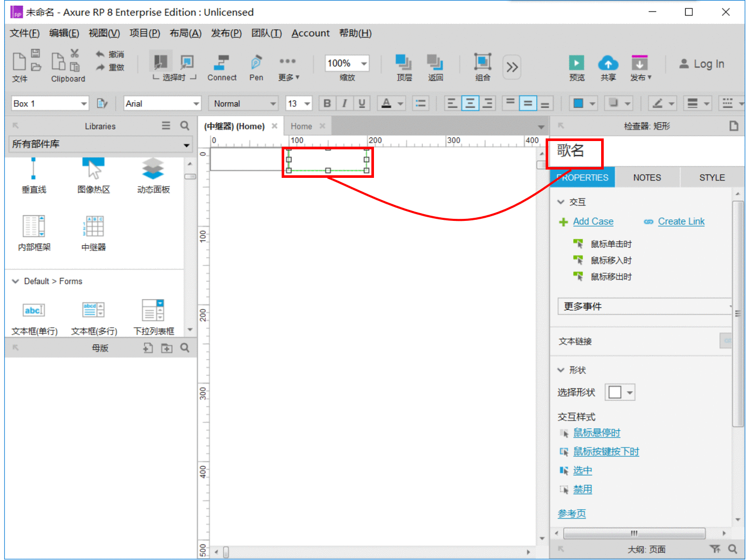Screen dimensions: 750x560
Task: Click the style paintbrush icon next to Box 1
Action: [102, 104]
